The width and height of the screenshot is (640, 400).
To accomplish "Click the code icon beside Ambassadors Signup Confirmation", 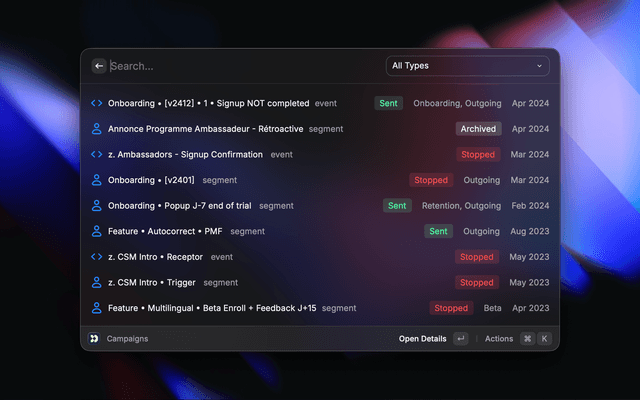I will pos(97,154).
